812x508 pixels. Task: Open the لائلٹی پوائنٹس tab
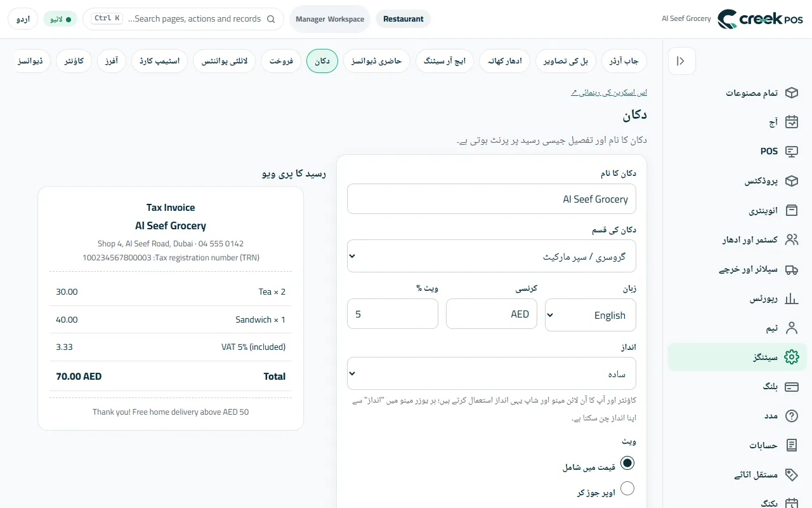click(225, 61)
